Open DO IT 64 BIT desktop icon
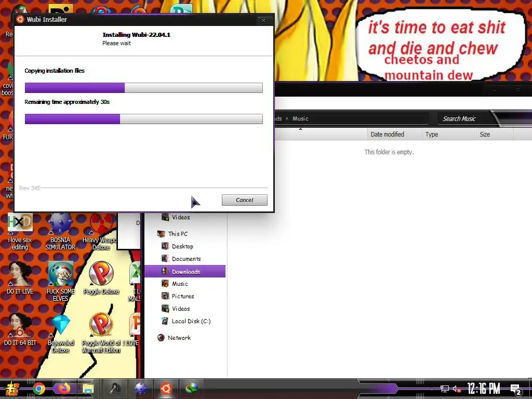This screenshot has height=399, width=532. pos(20,329)
